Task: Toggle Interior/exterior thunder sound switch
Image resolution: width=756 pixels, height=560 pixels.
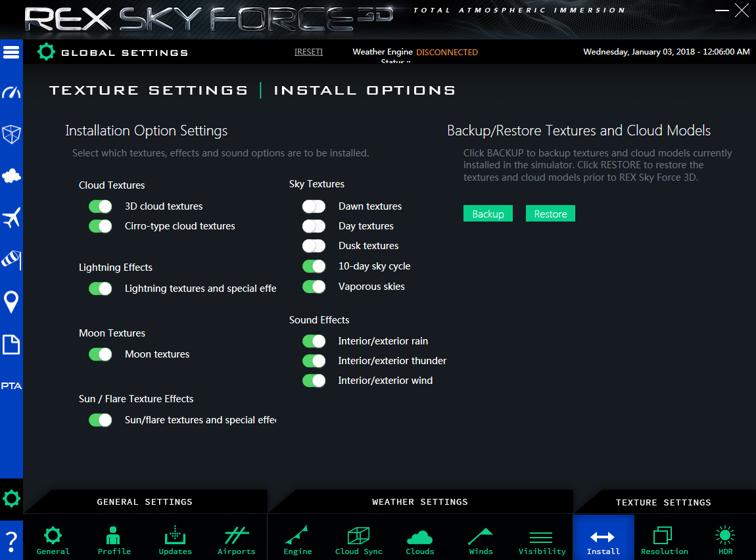Action: (314, 360)
